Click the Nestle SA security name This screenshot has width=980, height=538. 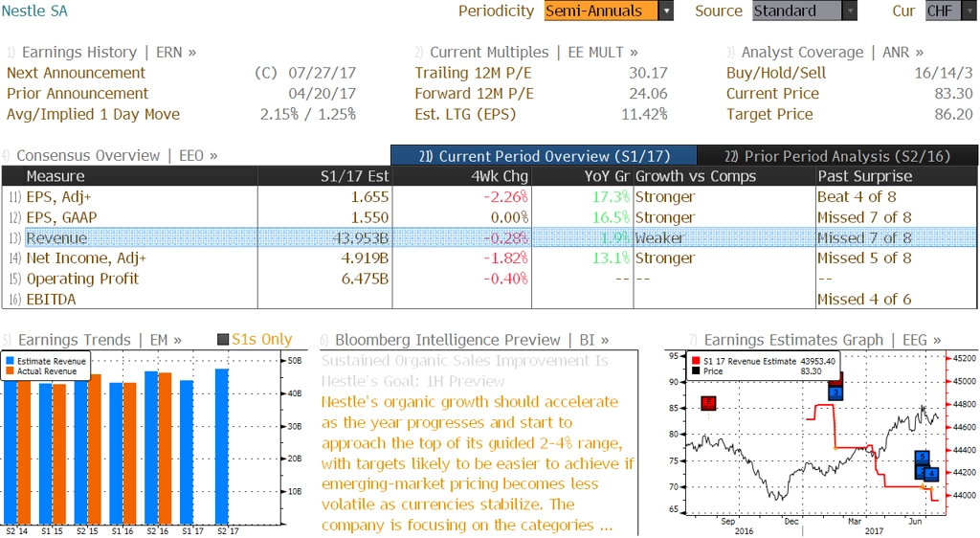pos(34,11)
